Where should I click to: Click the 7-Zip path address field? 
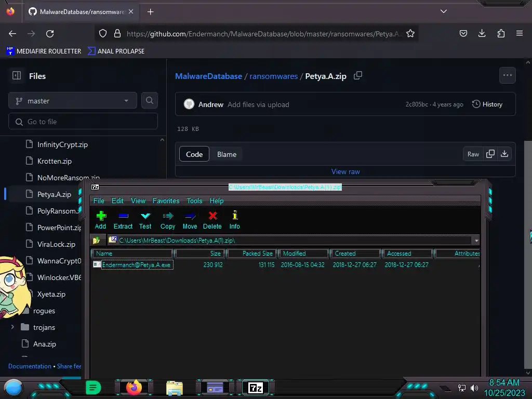coord(290,240)
